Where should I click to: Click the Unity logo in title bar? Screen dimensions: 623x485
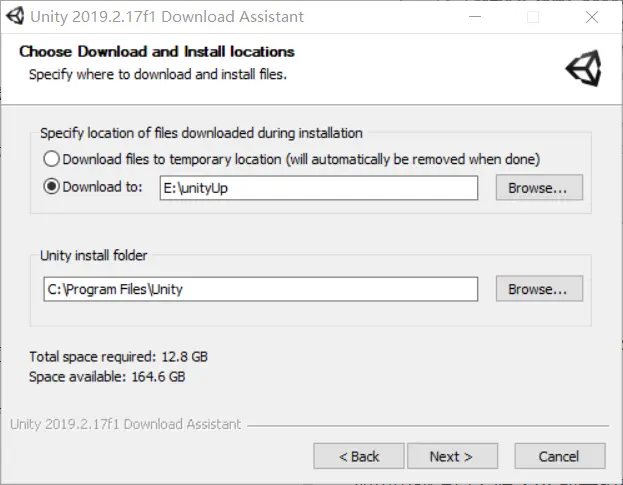[x=15, y=16]
